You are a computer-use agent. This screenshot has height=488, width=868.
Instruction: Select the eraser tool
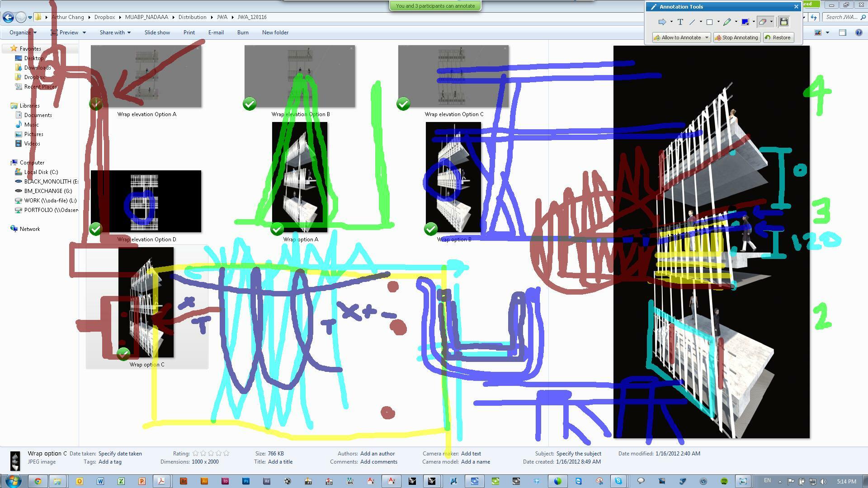click(x=763, y=22)
